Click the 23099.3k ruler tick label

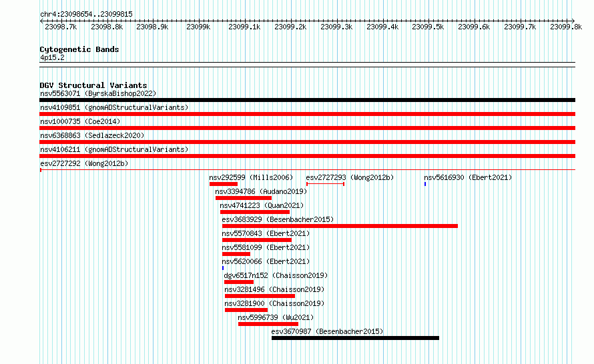pos(336,27)
